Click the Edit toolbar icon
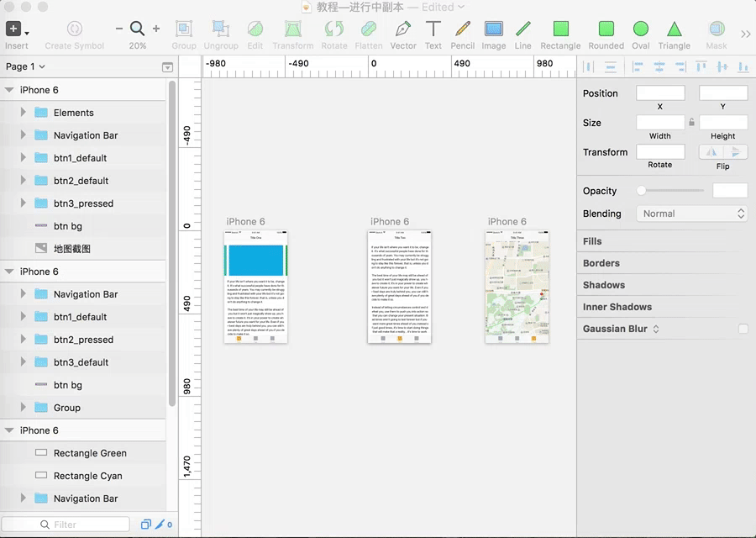 coord(255,29)
